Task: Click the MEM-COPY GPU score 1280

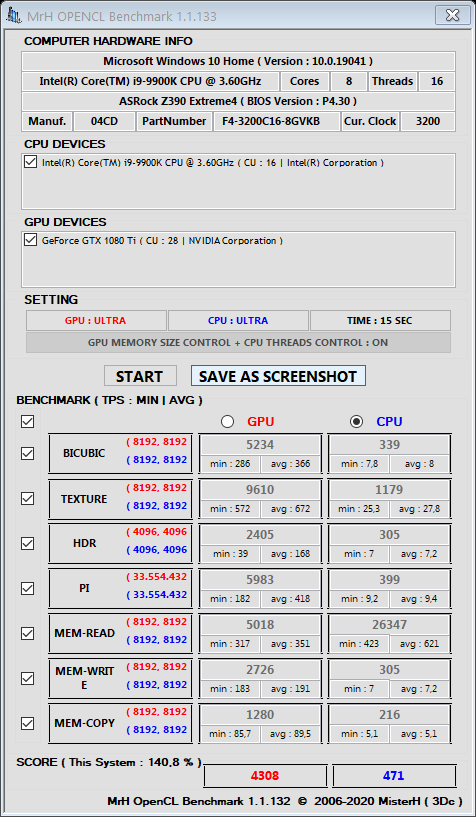Action: [260, 714]
